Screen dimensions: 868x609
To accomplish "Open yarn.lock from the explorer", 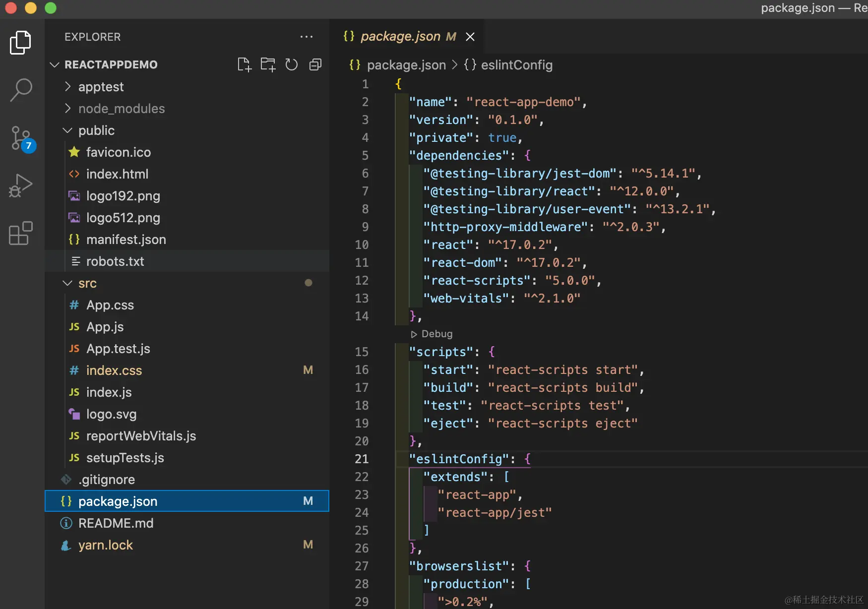I will (x=105, y=545).
